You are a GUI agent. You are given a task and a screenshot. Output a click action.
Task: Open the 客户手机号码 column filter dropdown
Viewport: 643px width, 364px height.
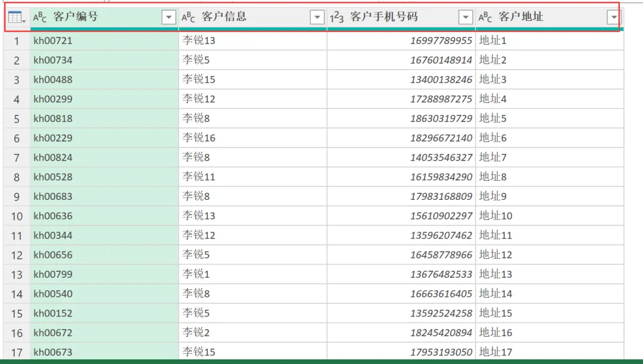tap(466, 17)
